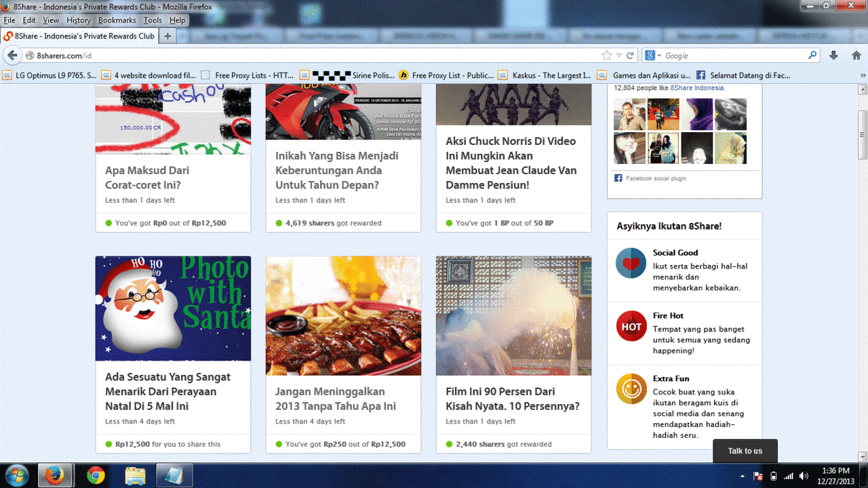Open the Chuck Norris video article title
Viewport: 868px width, 488px height.
(511, 163)
